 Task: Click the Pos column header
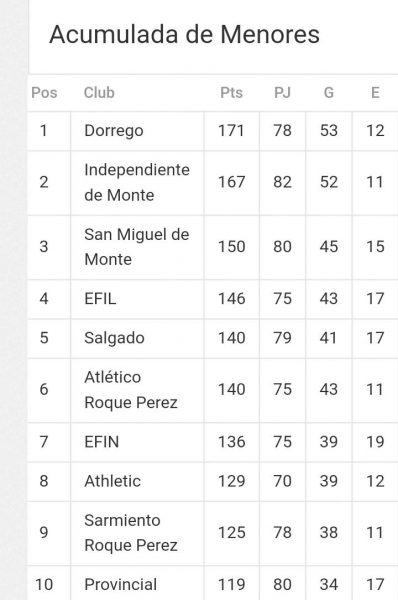[44, 93]
